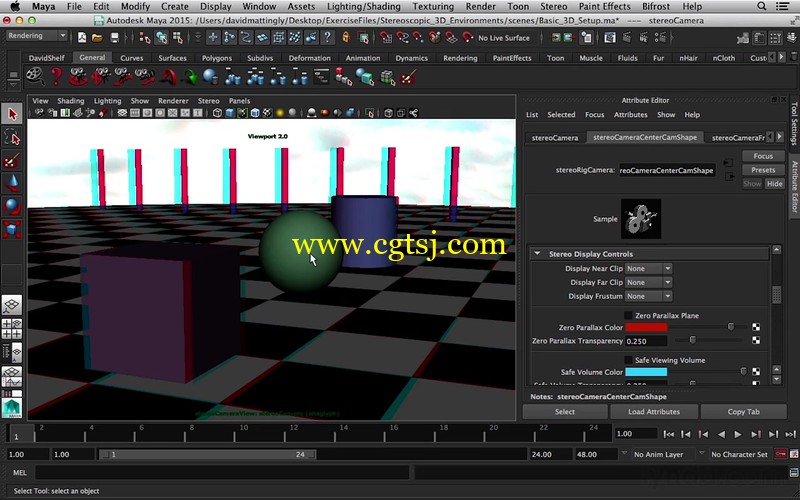
Task: Open the Display Near Clip dropdown
Action: (x=648, y=268)
